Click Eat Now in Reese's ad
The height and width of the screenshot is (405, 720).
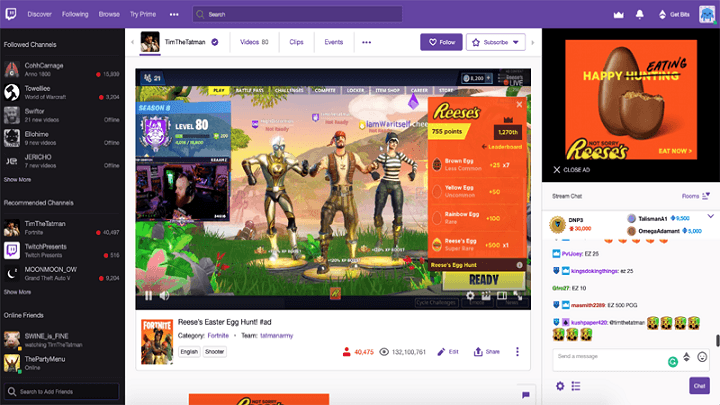[x=675, y=151]
